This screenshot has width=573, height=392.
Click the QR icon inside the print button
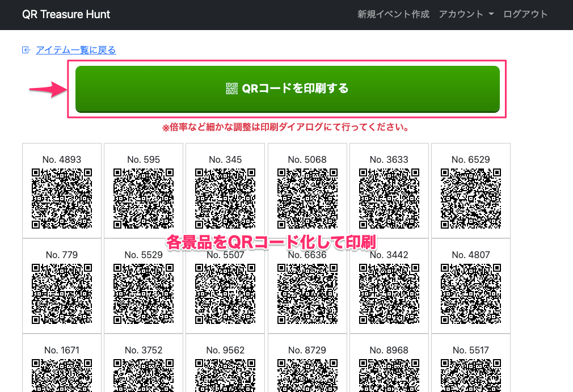[232, 88]
